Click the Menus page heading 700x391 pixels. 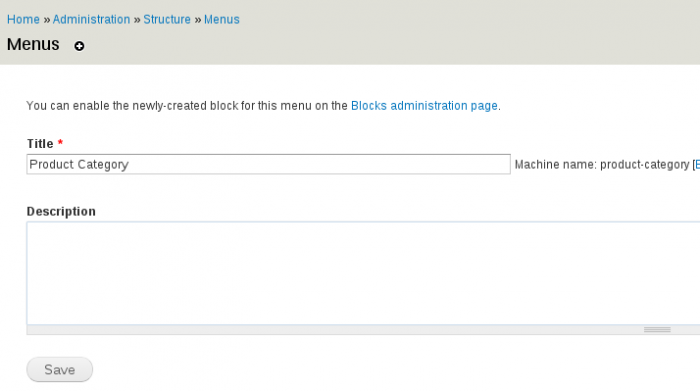coord(33,44)
